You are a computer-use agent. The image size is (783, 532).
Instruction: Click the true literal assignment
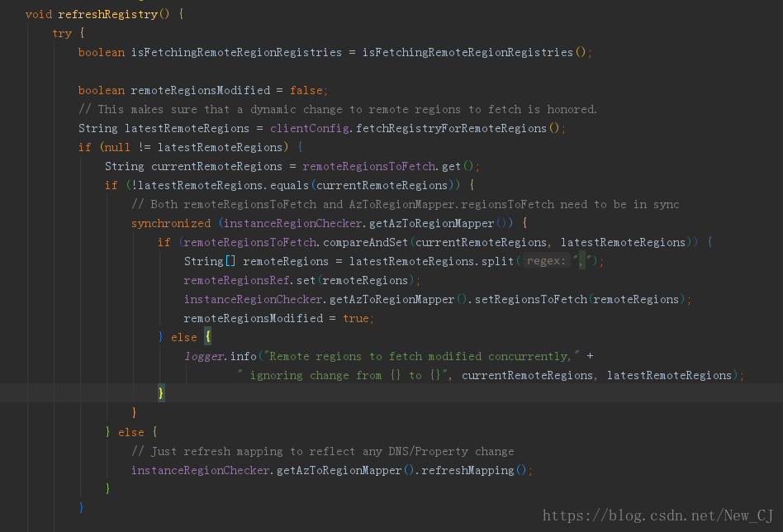pos(355,318)
